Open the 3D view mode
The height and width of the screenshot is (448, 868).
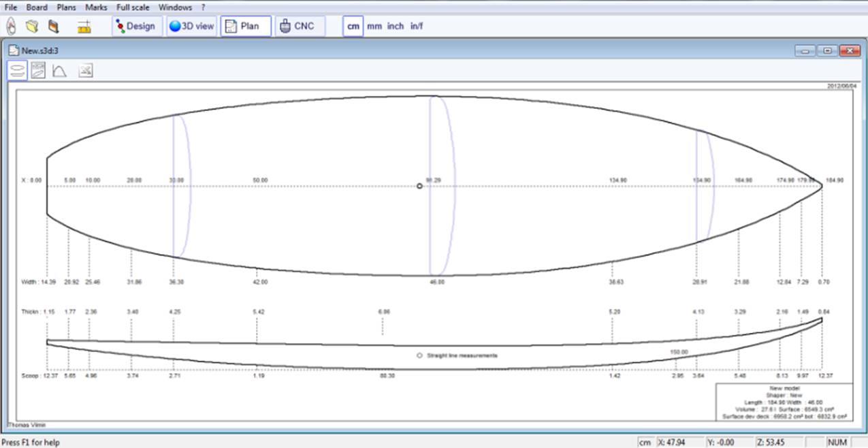pos(192,27)
